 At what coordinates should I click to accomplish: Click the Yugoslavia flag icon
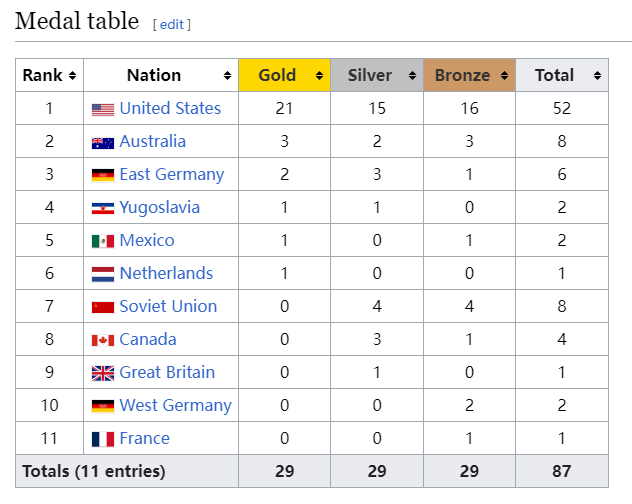[x=103, y=208]
